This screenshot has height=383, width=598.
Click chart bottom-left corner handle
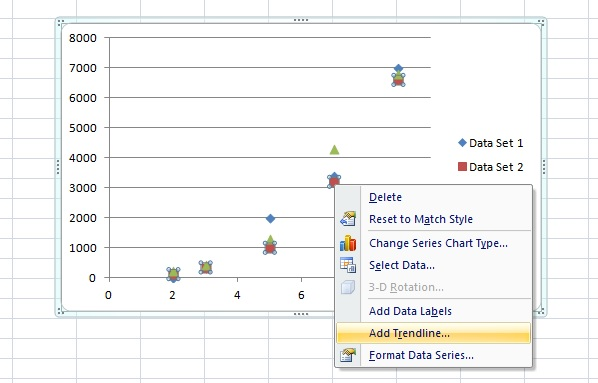coord(60,312)
